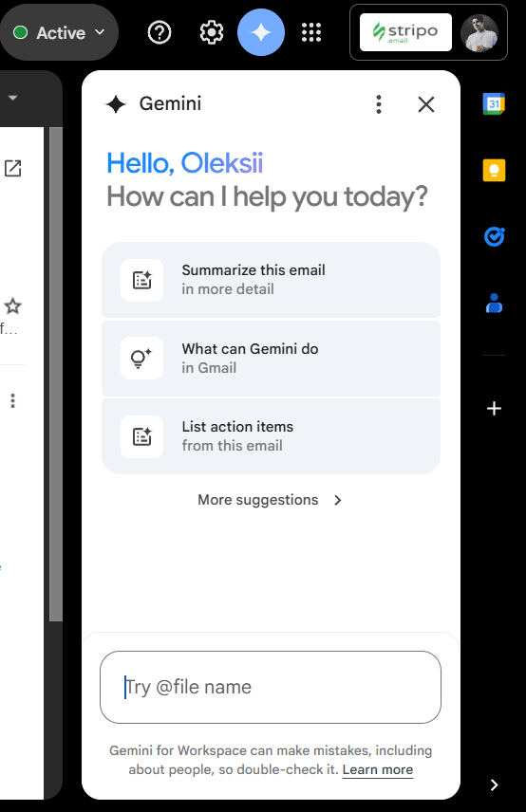Open Google Keep from the side panel
This screenshot has height=812, width=526.
tap(494, 171)
